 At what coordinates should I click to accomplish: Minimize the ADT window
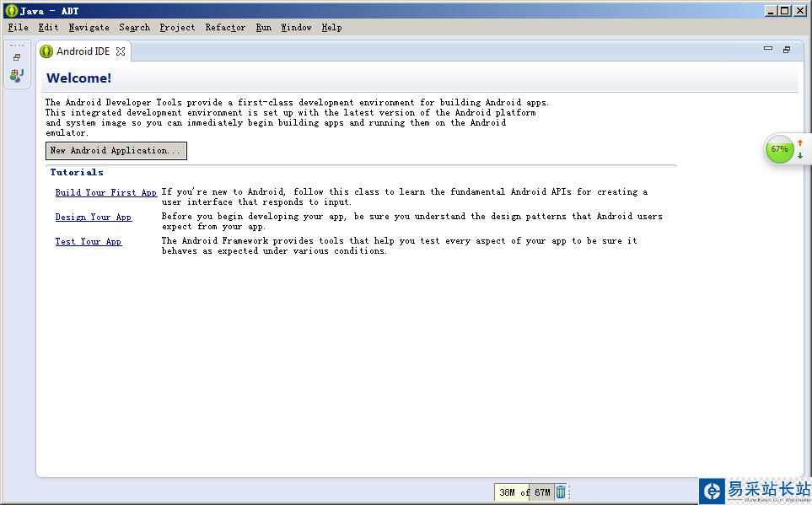pos(772,10)
